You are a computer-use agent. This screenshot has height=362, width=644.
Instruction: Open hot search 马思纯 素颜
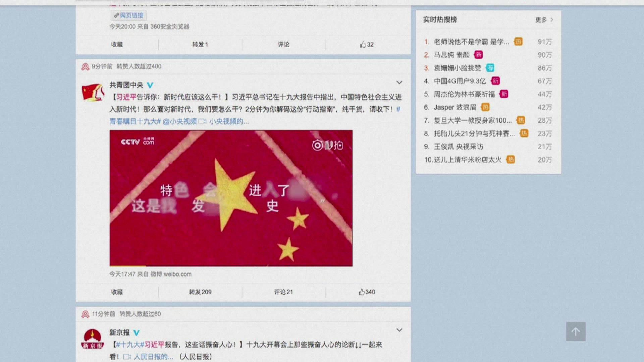coord(451,55)
